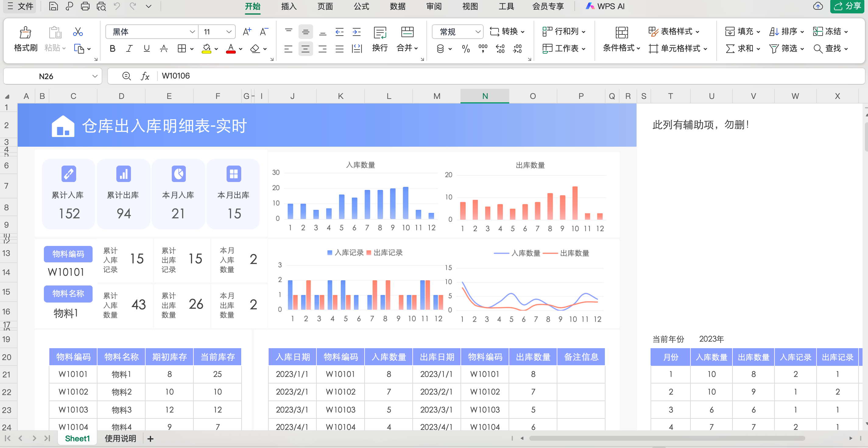Click the Cut scissors icon
868x448 pixels.
78,32
